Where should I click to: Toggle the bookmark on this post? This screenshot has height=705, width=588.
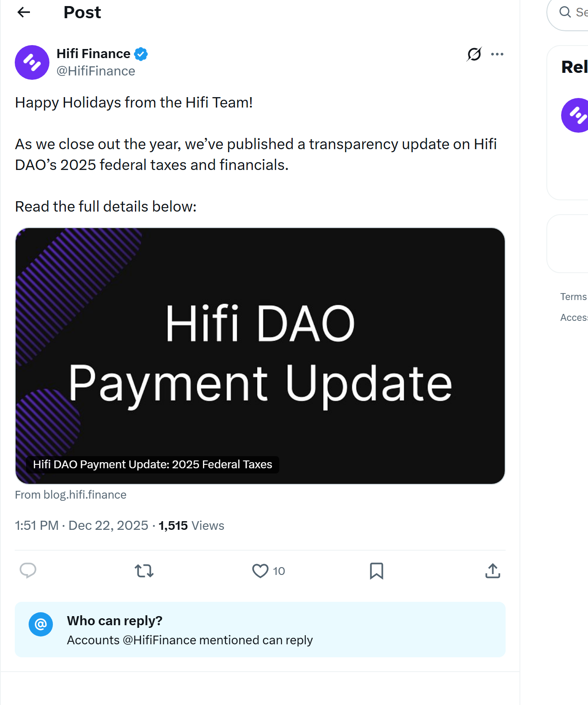tap(376, 571)
